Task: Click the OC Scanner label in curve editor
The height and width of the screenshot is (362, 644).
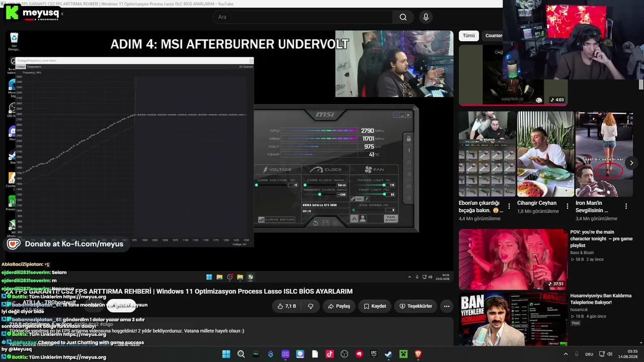Action: 246,66
